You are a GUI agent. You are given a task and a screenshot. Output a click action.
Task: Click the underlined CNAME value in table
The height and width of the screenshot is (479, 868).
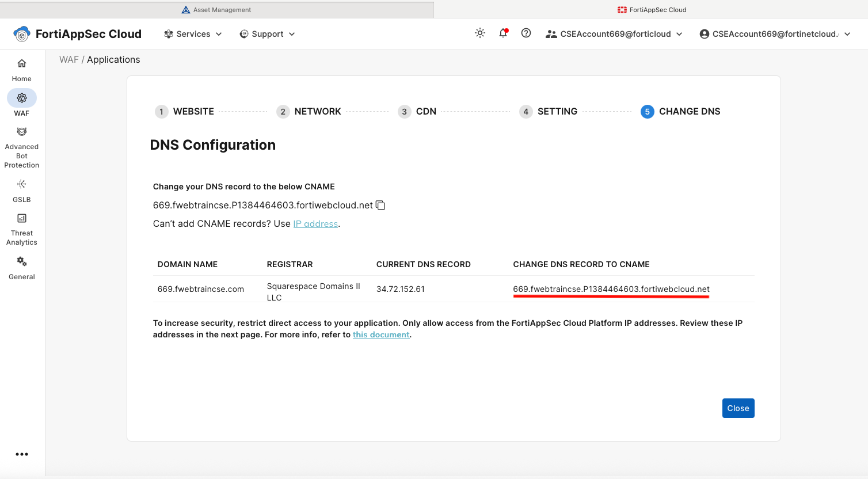611,289
